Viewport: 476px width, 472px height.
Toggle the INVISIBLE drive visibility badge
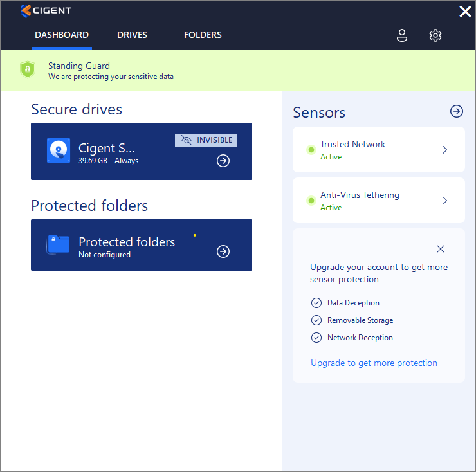click(206, 140)
